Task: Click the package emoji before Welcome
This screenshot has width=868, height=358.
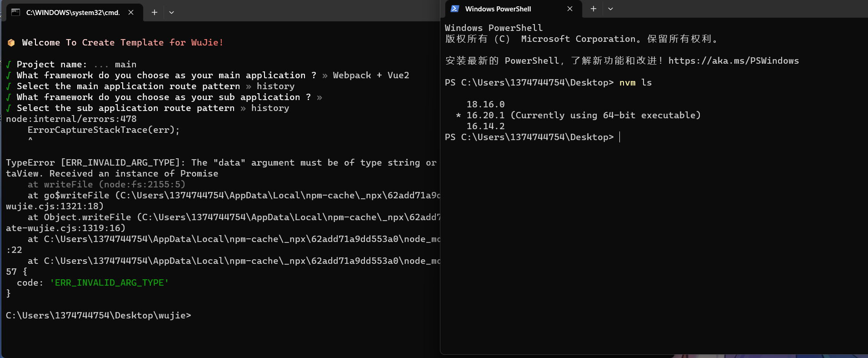Action: (x=11, y=43)
